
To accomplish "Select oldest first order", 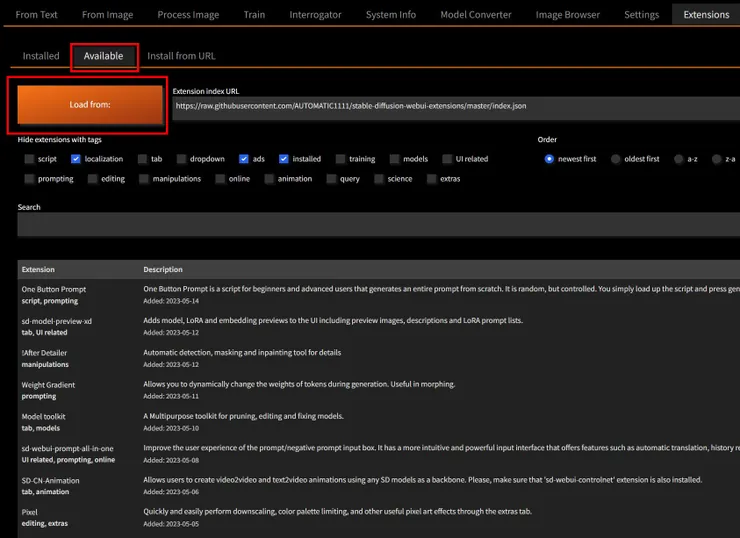I will 615,159.
